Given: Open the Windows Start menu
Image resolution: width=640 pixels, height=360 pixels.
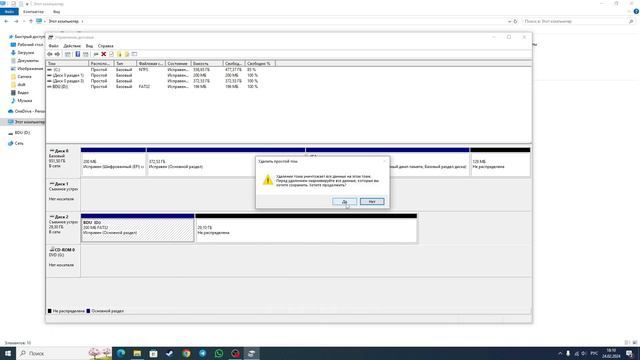Looking at the screenshot, I should coord(8,353).
